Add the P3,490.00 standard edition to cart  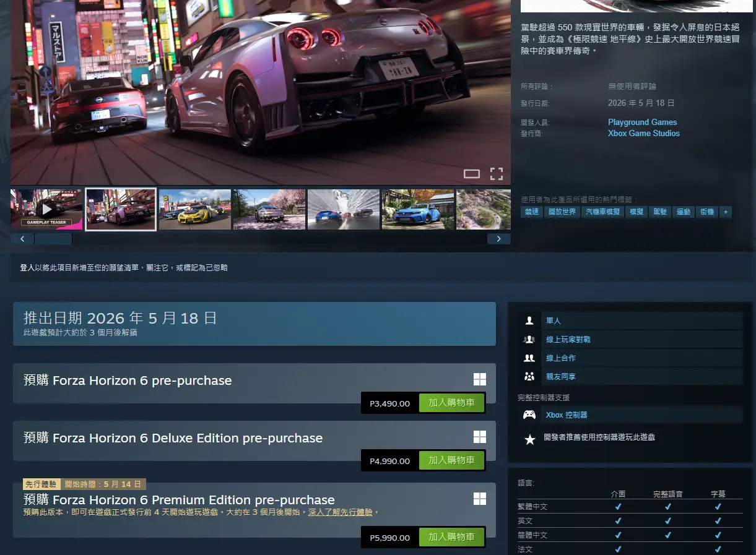(x=451, y=403)
